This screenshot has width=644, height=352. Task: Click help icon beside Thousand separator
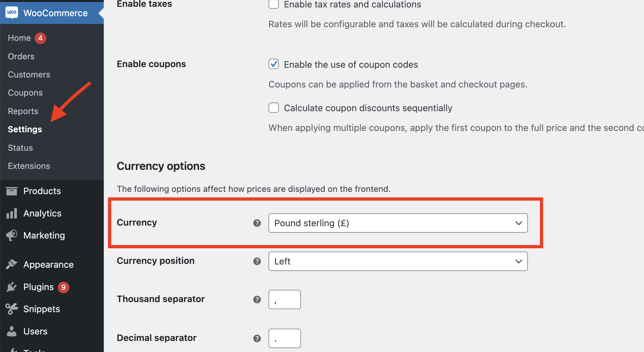click(257, 299)
